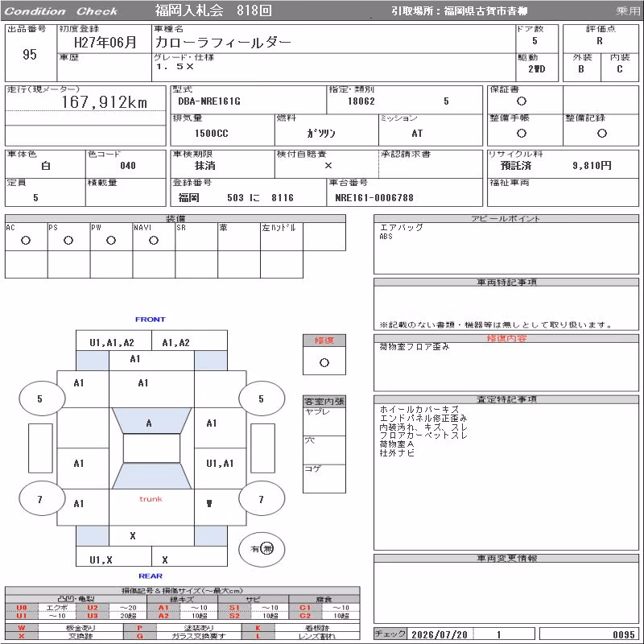Select first registration 'H27年06月'

click(105, 43)
